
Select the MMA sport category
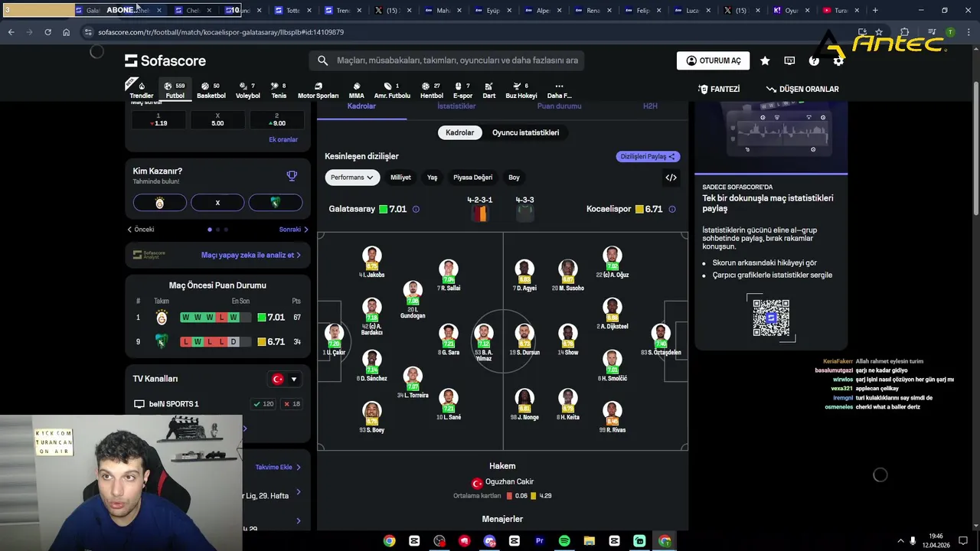[356, 90]
